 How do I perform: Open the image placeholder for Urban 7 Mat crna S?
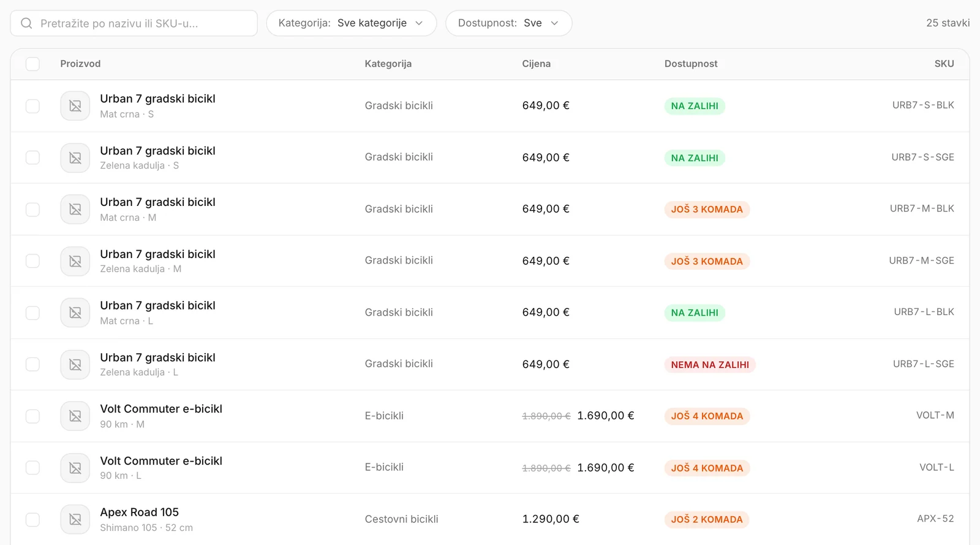click(75, 106)
